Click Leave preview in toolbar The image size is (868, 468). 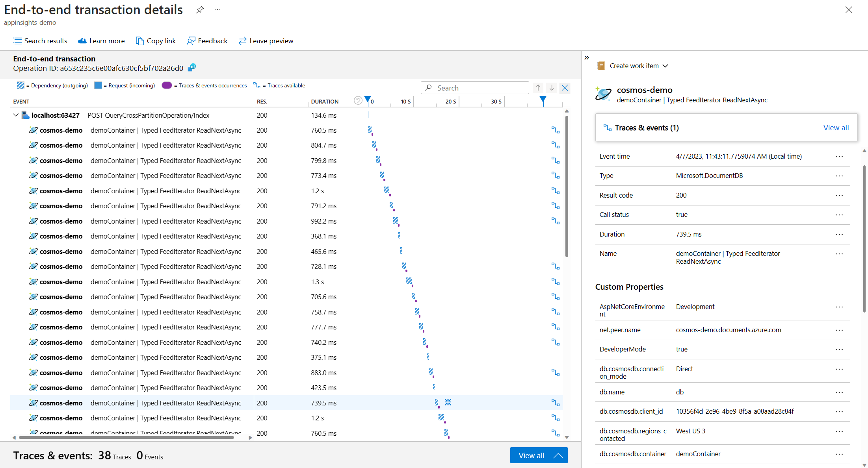click(266, 41)
